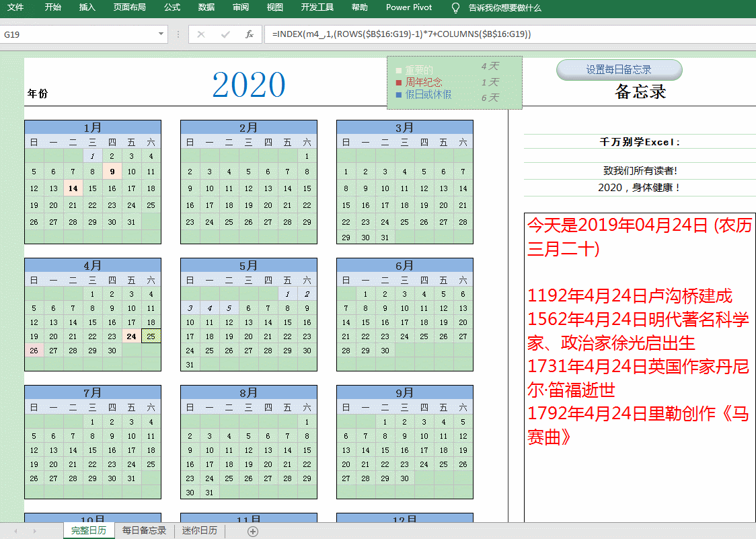
Task: Open the 审阅 ribbon tab
Action: click(241, 7)
